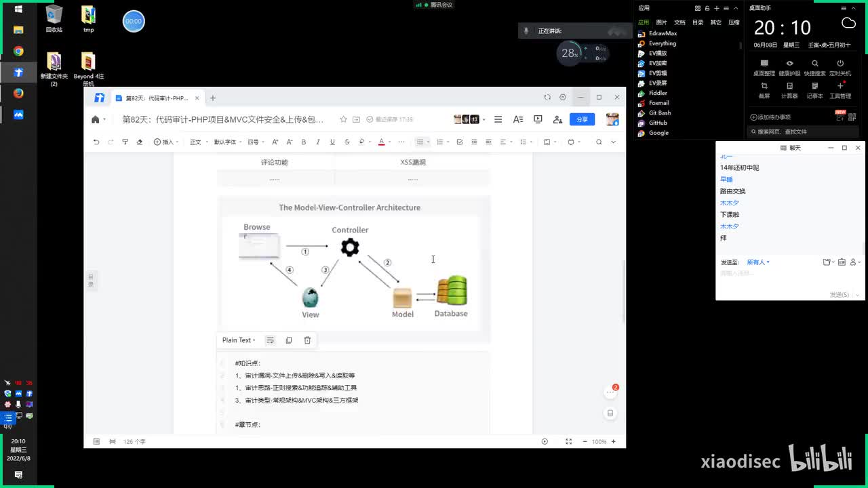Copy the code block contents
868x488 pixels.
(x=289, y=340)
